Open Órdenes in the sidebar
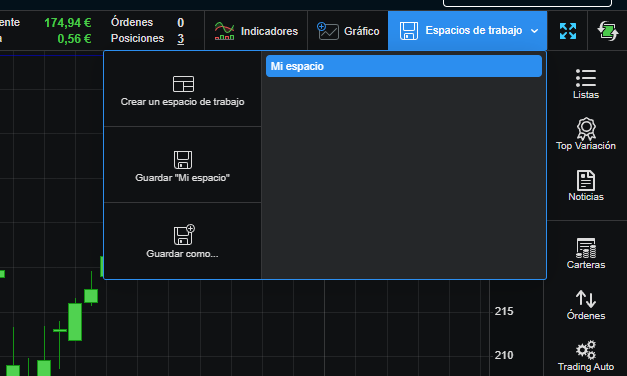This screenshot has width=627, height=376. 586,305
